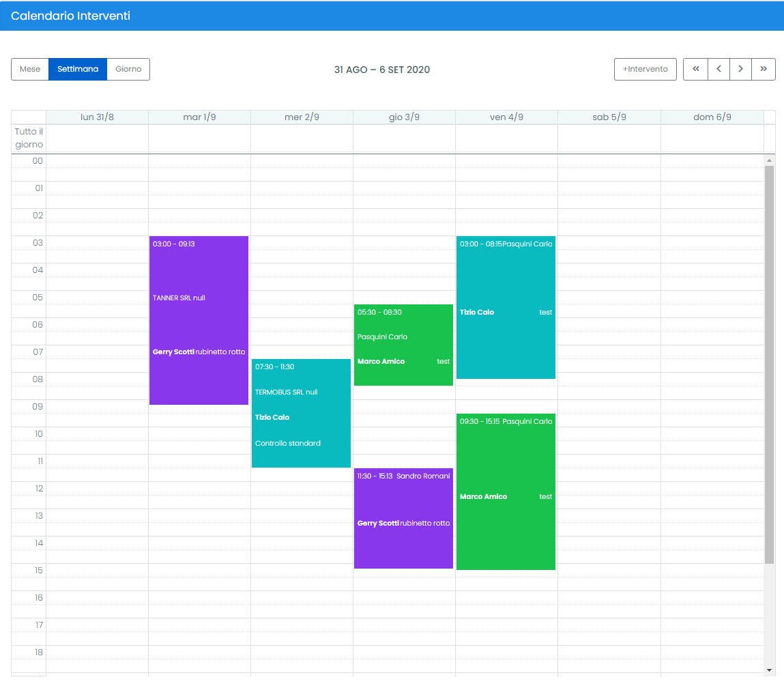Open the 03:00 - 09:13 TANNER SRL event
The image size is (784, 686).
coord(199,320)
